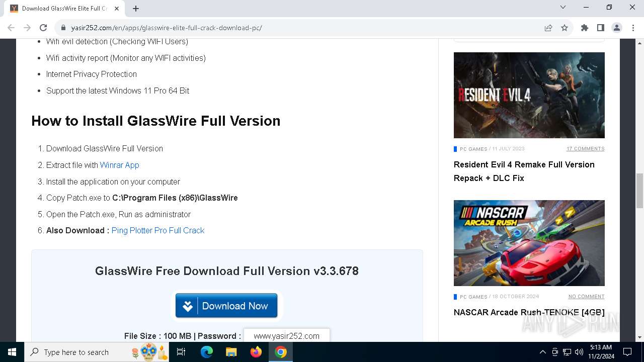Click the browser forward arrow
Screen dimensions: 644x362
(x=27, y=28)
